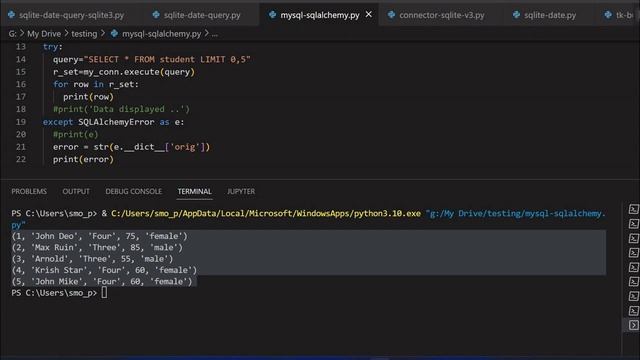Viewport: 640px width, 360px height.
Task: Select the fifth terminal instance icon
Action: pyautogui.click(x=633, y=267)
